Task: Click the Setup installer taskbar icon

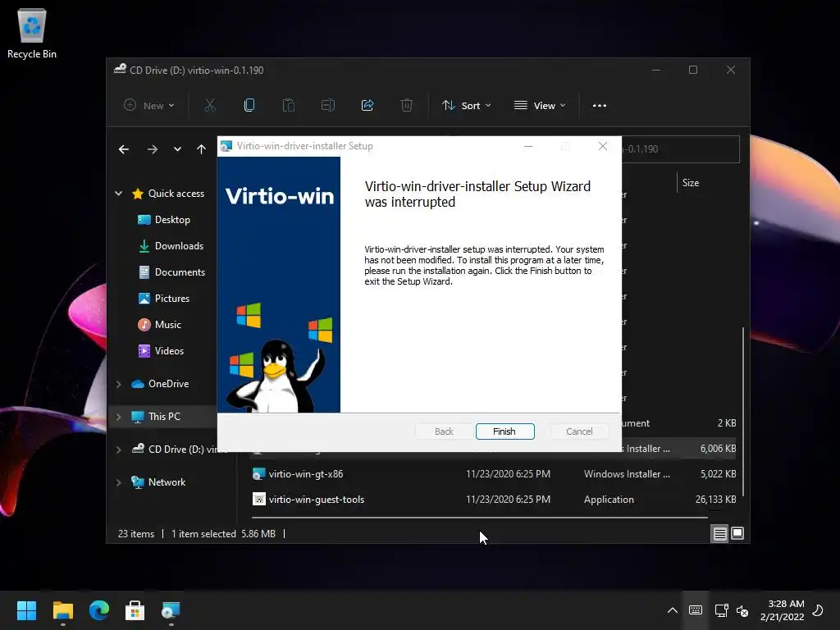Action: [x=171, y=610]
